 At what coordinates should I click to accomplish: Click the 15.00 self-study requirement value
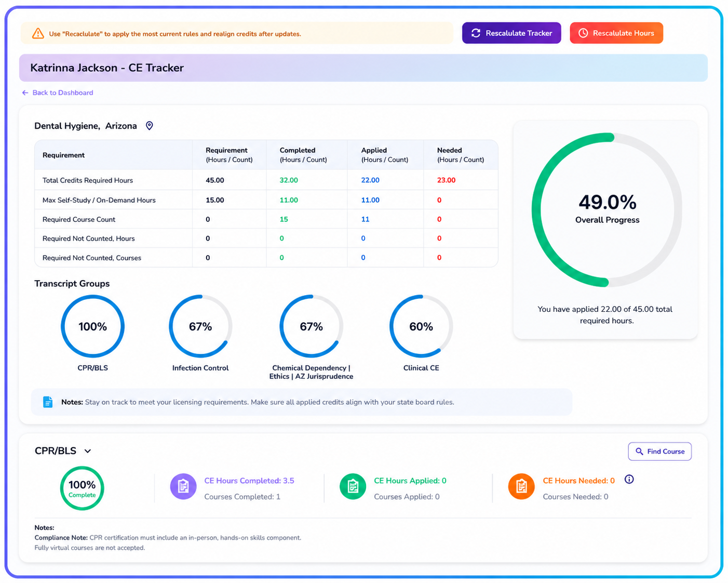215,200
